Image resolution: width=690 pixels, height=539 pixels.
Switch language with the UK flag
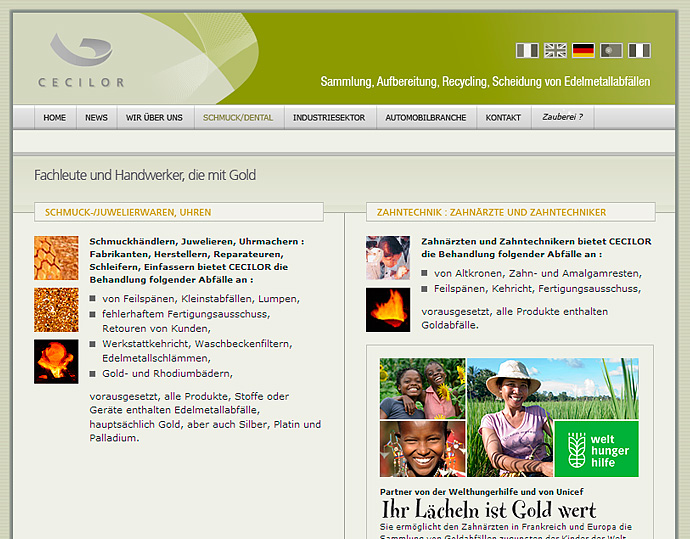click(x=555, y=50)
